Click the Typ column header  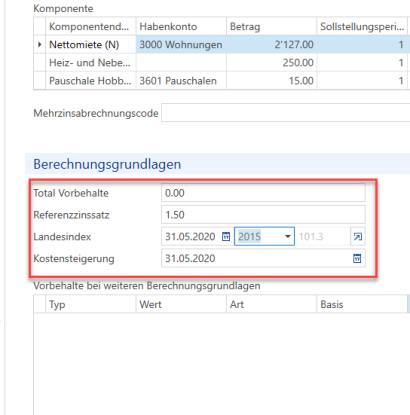pos(91,304)
